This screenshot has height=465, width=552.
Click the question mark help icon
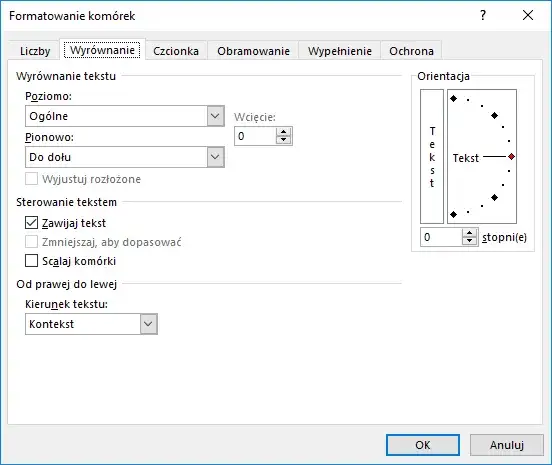[483, 15]
